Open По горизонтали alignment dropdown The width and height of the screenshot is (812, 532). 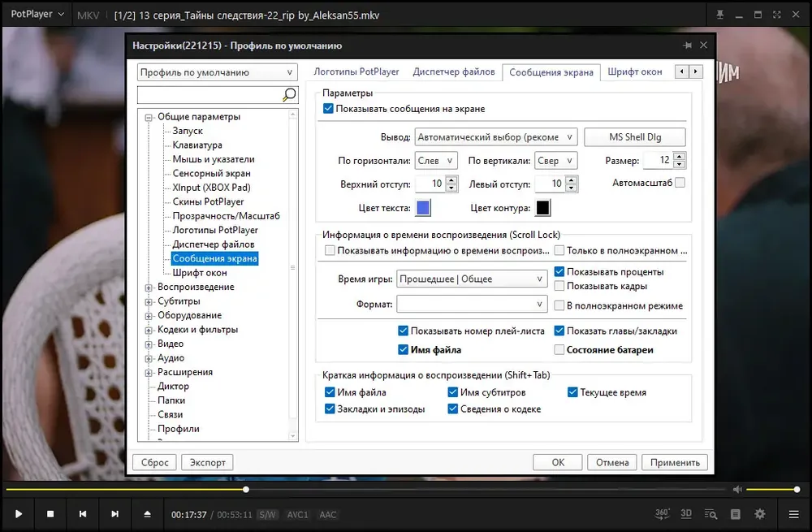point(436,161)
